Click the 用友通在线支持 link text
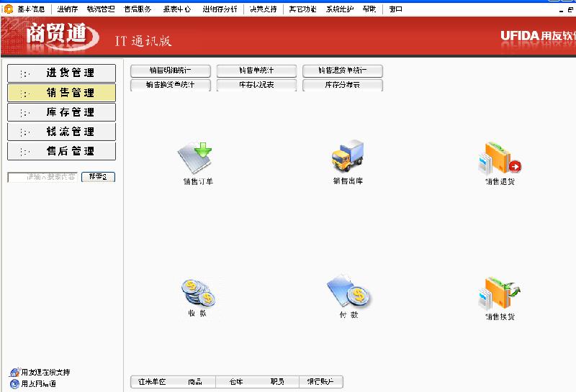This screenshot has width=576, height=392. (45, 372)
